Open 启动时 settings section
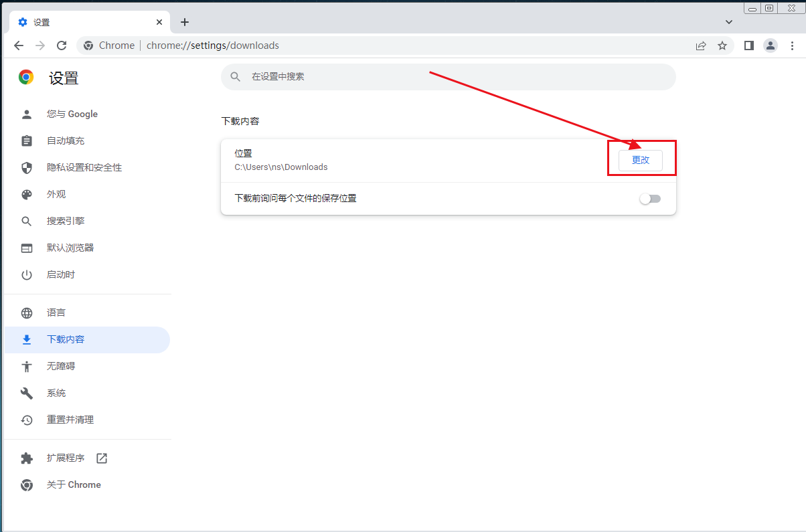Viewport: 806px width, 532px height. pos(87,274)
